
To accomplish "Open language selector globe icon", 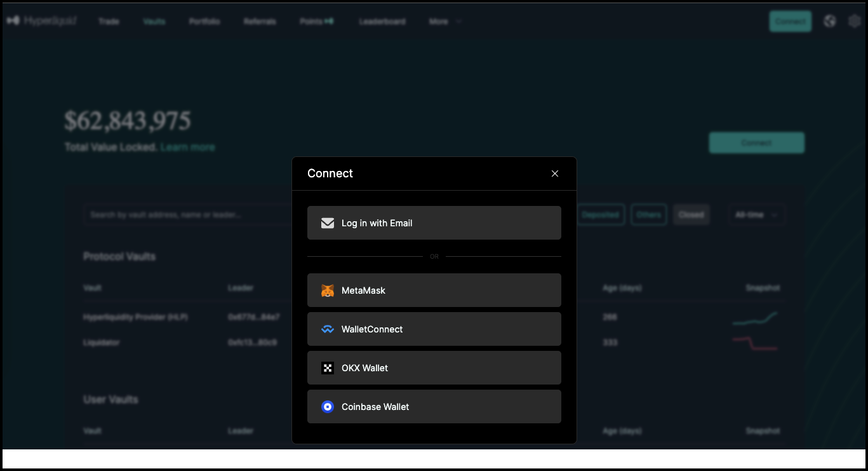I will [829, 21].
